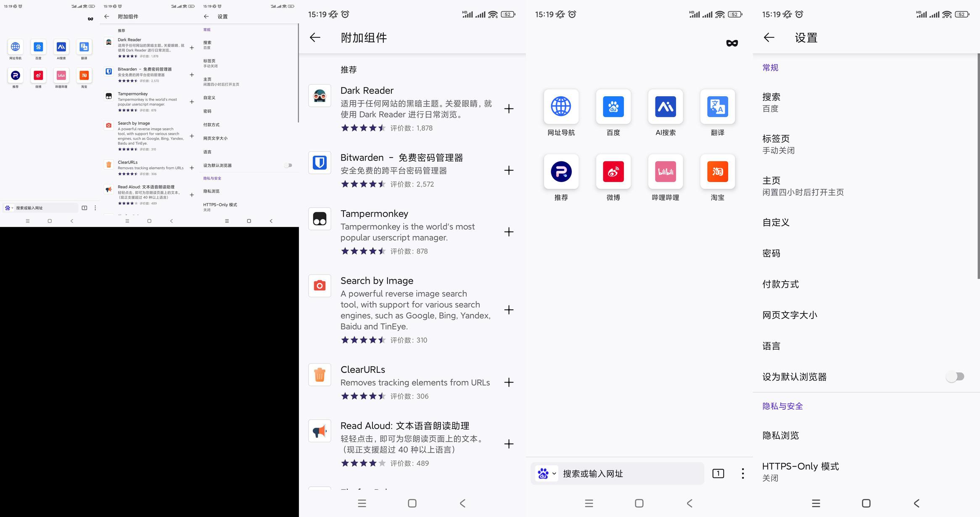980x517 pixels.
Task: Open tab counter on large home screen
Action: point(718,474)
